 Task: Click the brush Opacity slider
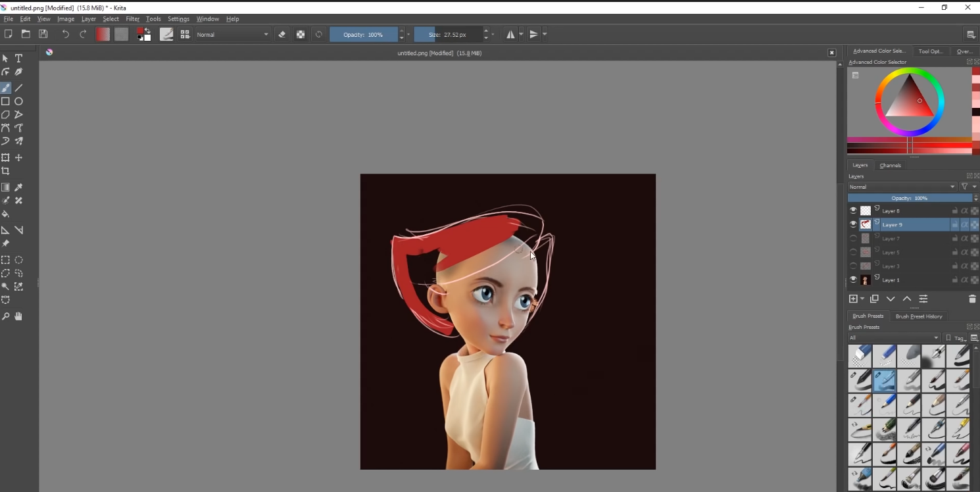point(363,34)
